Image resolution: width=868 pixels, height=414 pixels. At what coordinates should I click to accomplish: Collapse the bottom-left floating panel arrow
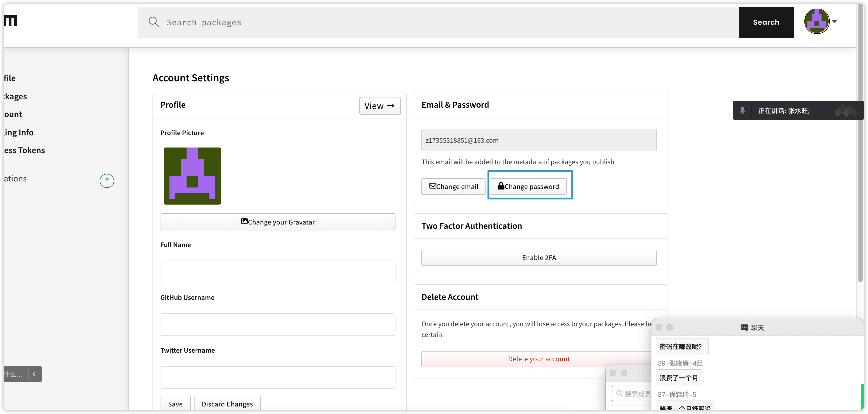tap(34, 374)
